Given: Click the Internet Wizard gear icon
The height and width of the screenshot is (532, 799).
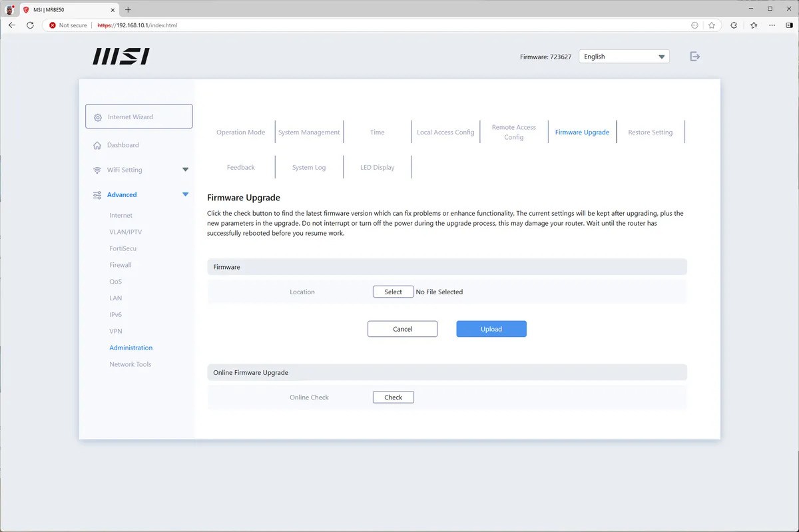Looking at the screenshot, I should point(98,117).
